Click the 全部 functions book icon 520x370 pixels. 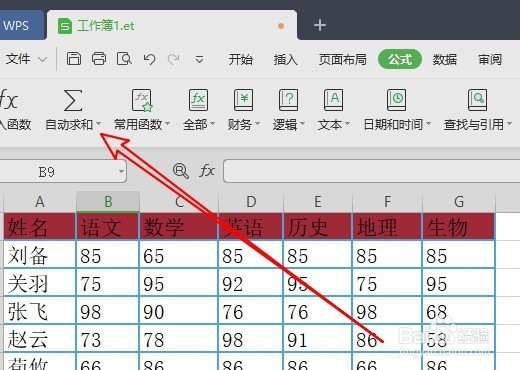click(198, 100)
